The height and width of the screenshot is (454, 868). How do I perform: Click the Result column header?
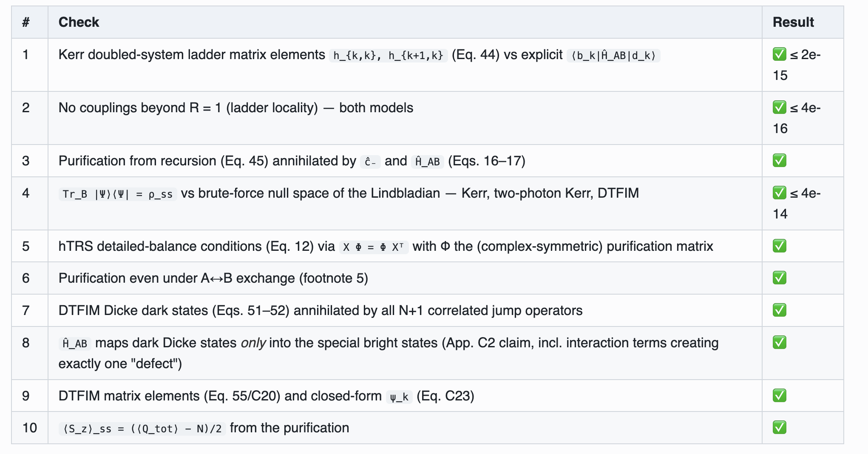793,22
